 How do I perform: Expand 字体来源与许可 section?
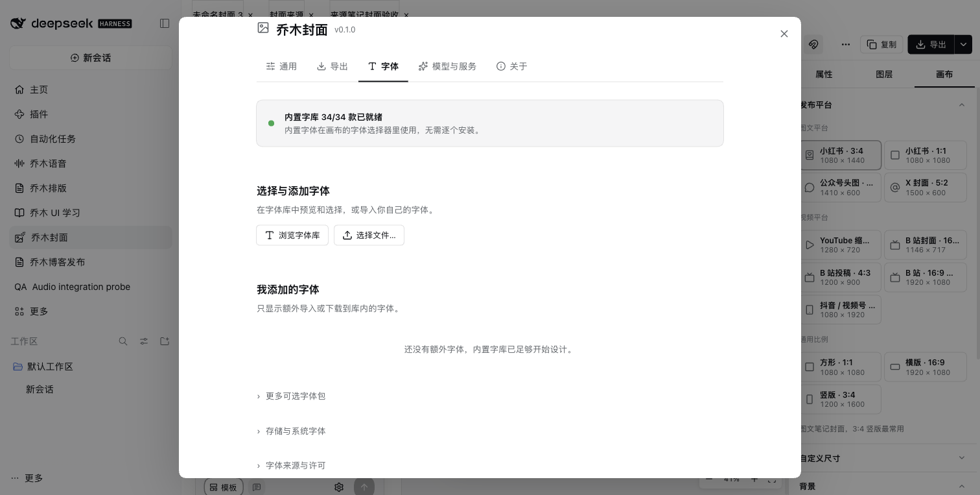pyautogui.click(x=291, y=465)
